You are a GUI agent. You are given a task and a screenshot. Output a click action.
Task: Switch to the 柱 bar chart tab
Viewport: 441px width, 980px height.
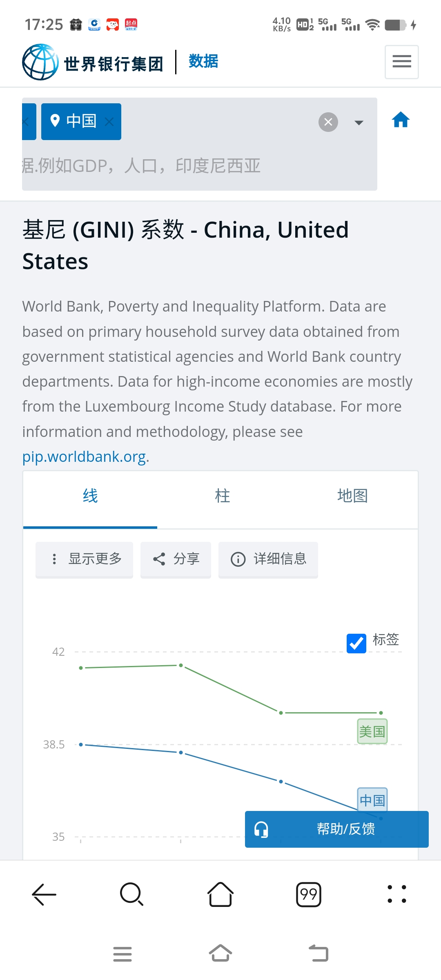pos(222,496)
